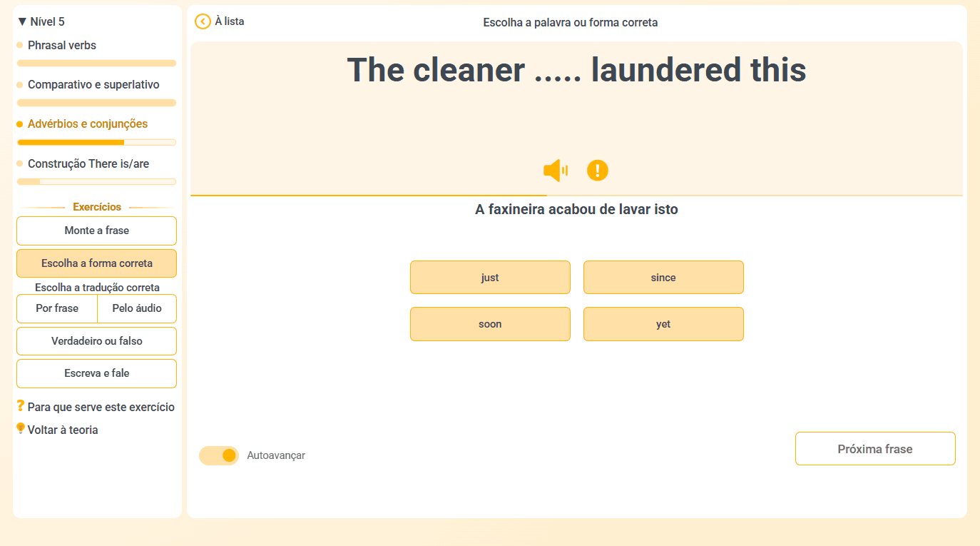Choose the answer 'yet'
This screenshot has height=546, width=980.
pos(663,324)
